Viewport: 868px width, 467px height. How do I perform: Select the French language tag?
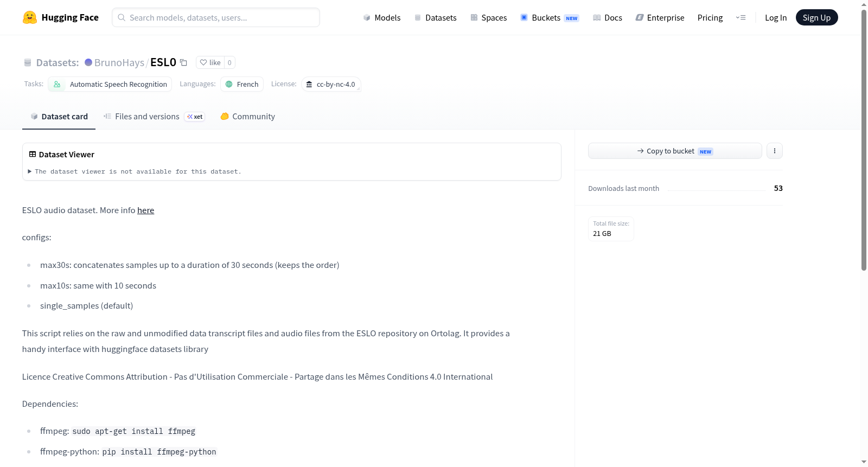(242, 84)
